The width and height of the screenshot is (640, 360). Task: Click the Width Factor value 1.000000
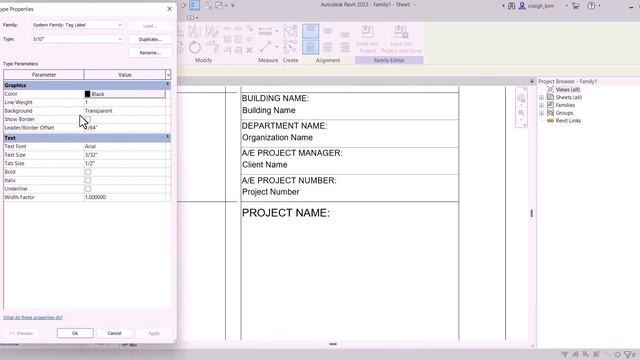(124, 197)
